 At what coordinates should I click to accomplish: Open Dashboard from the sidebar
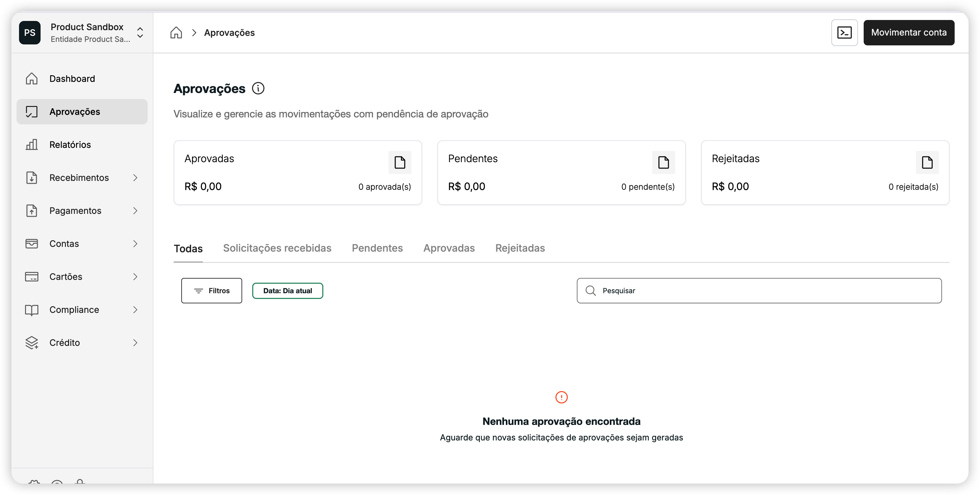[72, 79]
